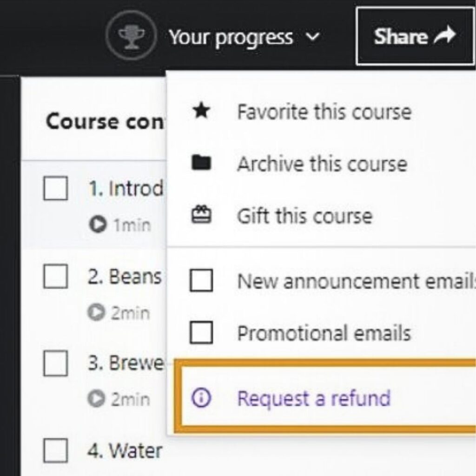Click the play icon under 2. Beans
This screenshot has width=476, height=476.
click(98, 312)
